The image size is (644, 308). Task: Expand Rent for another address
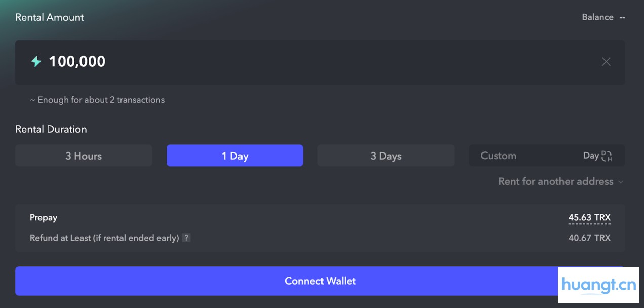555,181
